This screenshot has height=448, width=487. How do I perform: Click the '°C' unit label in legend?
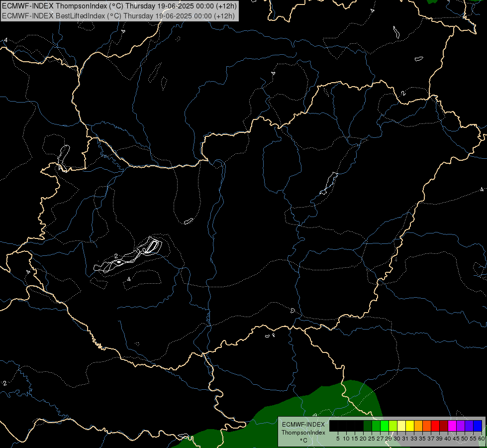[303, 441]
